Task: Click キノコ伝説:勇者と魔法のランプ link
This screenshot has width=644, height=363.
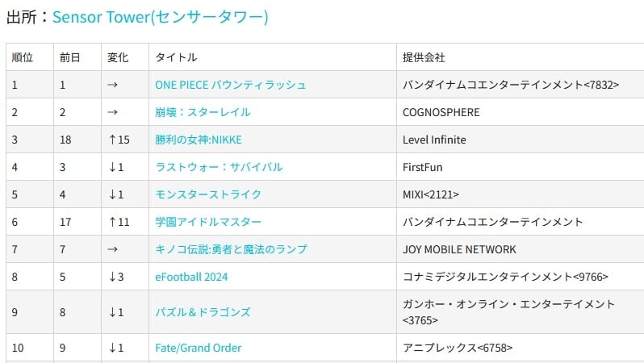Action: (x=231, y=249)
